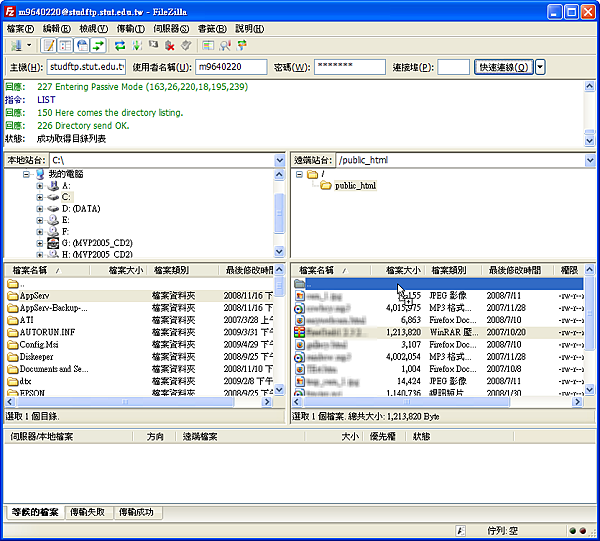Select the public_html folder in remote tree
Viewport: 600px width, 541px height.
[355, 186]
